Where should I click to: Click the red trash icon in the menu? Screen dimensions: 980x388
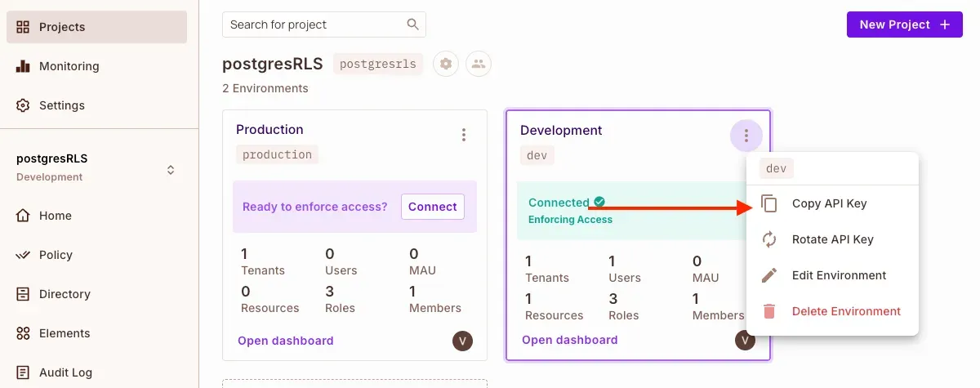[768, 311]
